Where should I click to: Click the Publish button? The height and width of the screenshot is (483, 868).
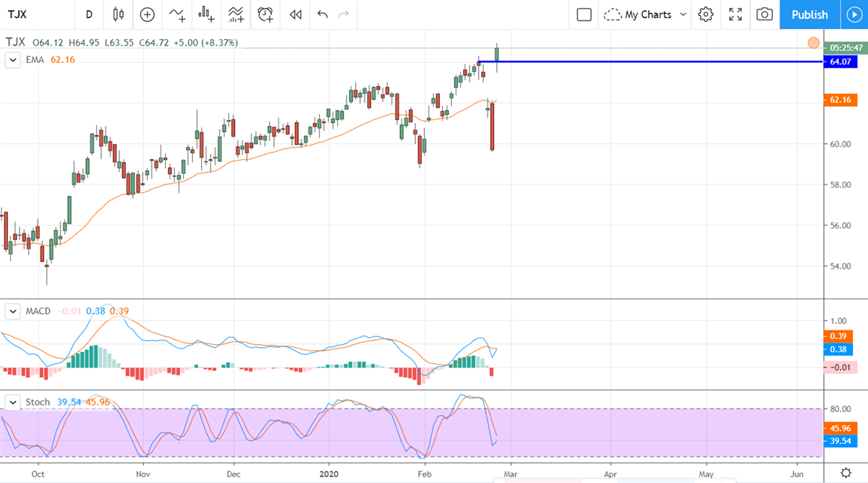click(x=809, y=14)
